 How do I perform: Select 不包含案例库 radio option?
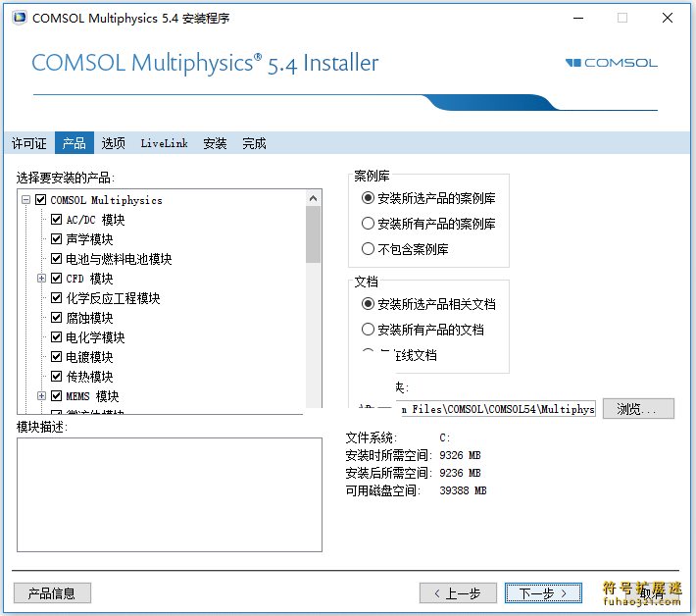(368, 249)
